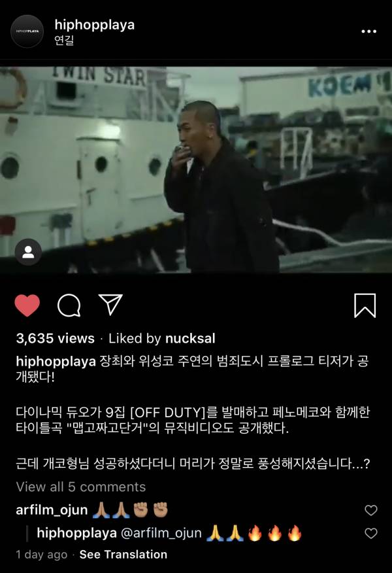This screenshot has height=573, width=392.
Task: Open arfilm_ojun commenter profile
Action: tap(52, 510)
